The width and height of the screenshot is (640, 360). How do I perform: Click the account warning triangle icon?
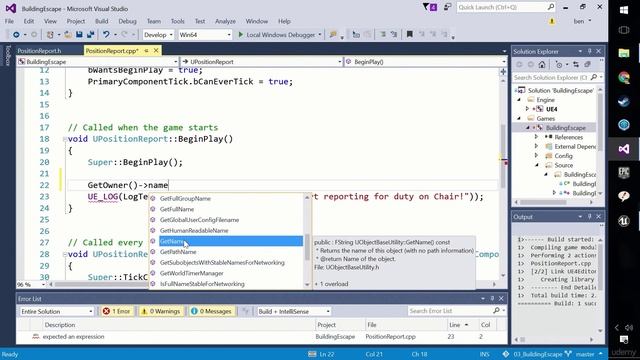[552, 21]
